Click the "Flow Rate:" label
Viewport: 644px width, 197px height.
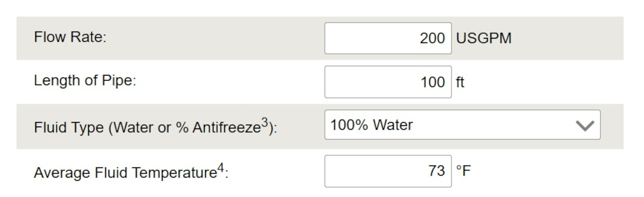pos(70,38)
